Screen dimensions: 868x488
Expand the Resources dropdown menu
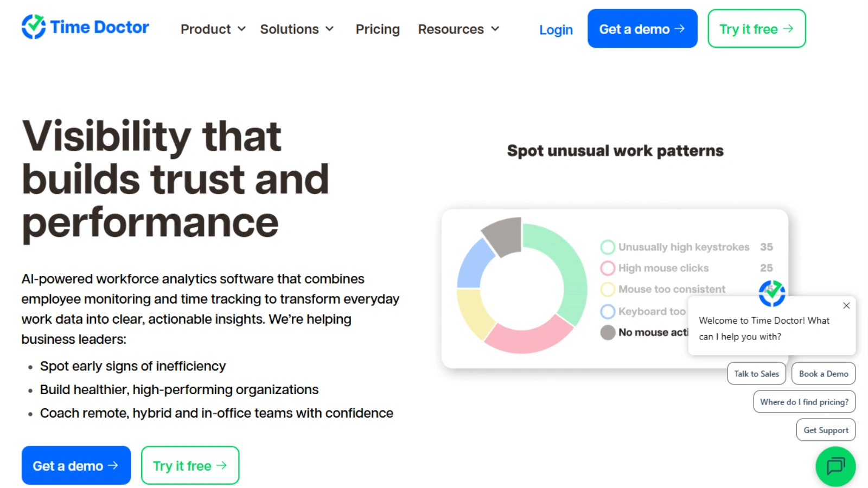click(458, 29)
